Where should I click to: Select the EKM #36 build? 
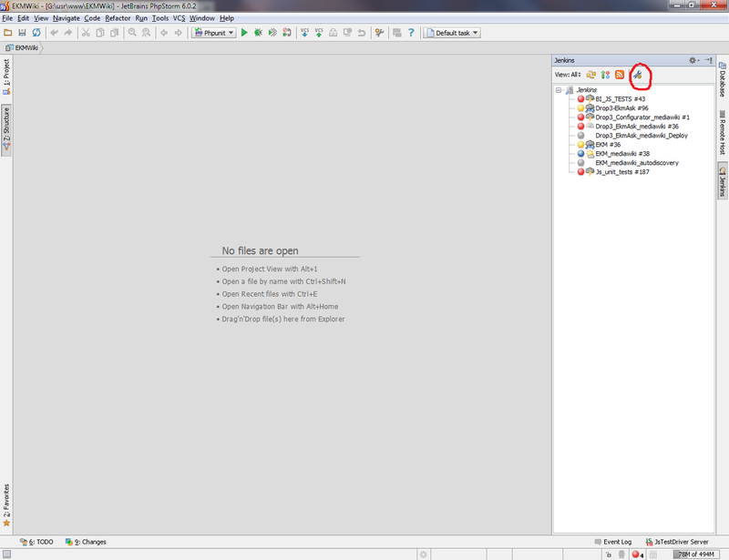pyautogui.click(x=608, y=145)
